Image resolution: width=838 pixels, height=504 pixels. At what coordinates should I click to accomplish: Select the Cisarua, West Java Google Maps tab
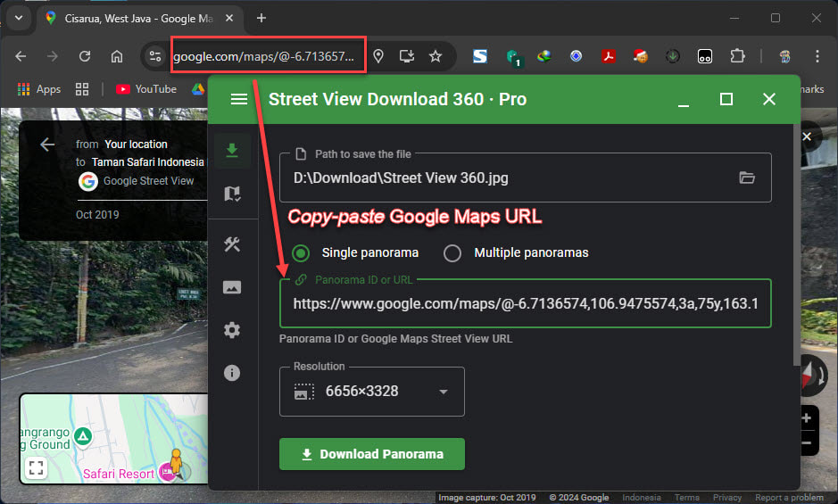pos(139,18)
